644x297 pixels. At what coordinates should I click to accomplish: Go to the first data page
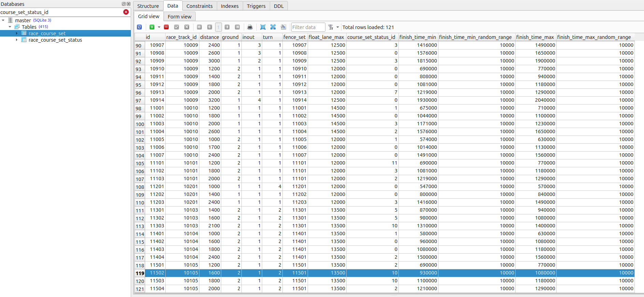point(199,27)
